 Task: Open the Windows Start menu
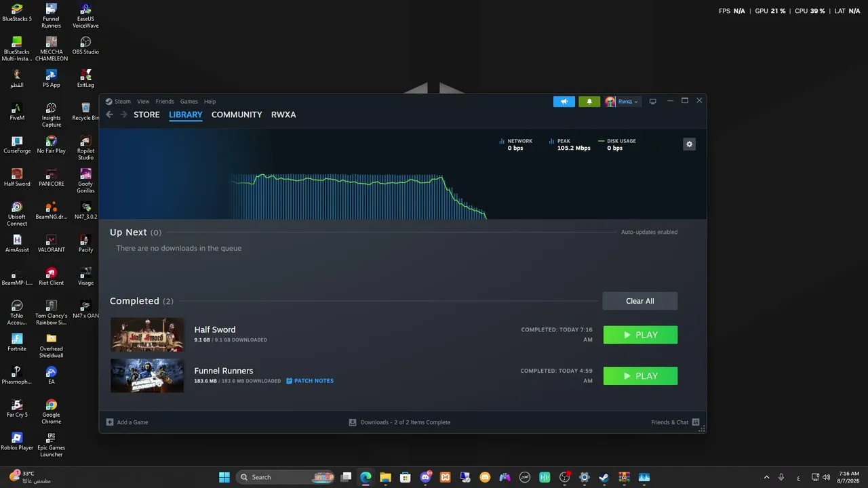pos(224,477)
